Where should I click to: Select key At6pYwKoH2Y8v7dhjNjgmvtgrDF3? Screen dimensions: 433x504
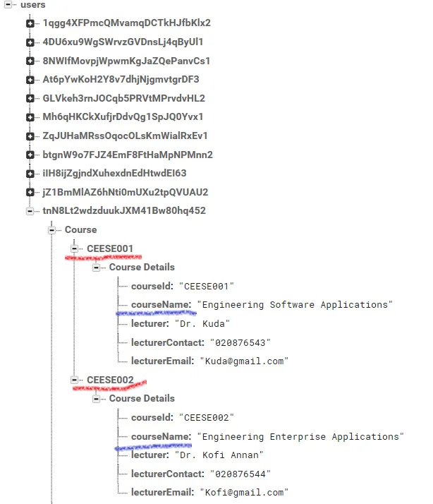pos(121,79)
